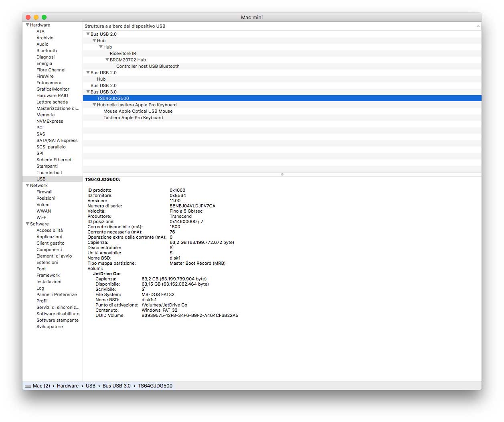Collapse Hub nella tastiera Apple Pro Keyboard
This screenshot has height=422, width=504.
click(94, 105)
